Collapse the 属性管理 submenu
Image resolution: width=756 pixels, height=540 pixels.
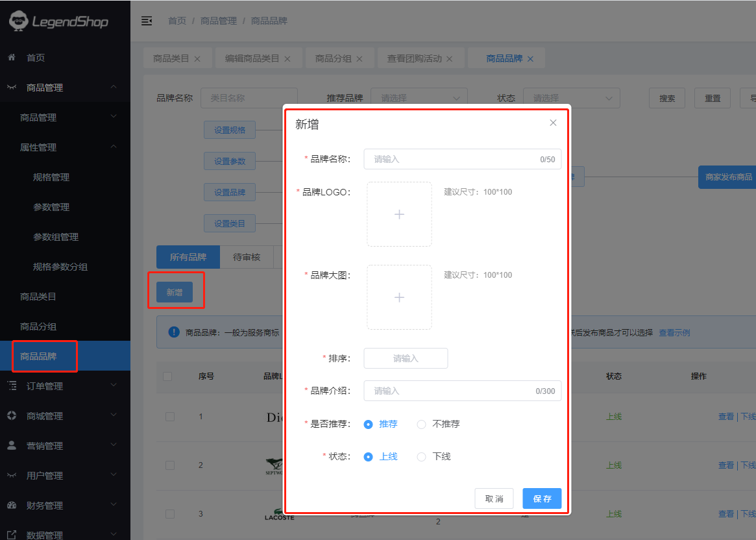tap(114, 147)
